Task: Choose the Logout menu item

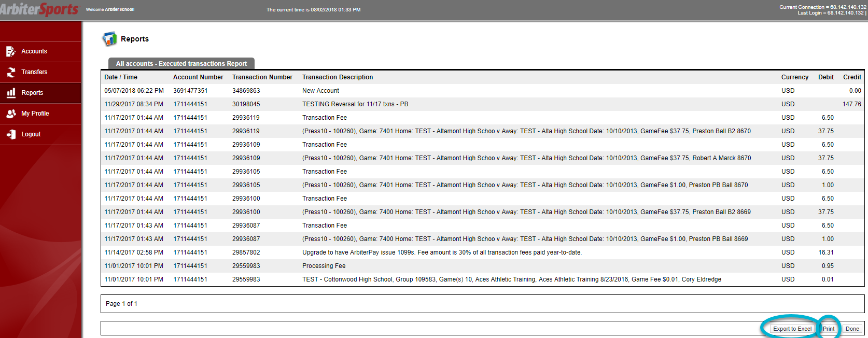Action: [40, 134]
